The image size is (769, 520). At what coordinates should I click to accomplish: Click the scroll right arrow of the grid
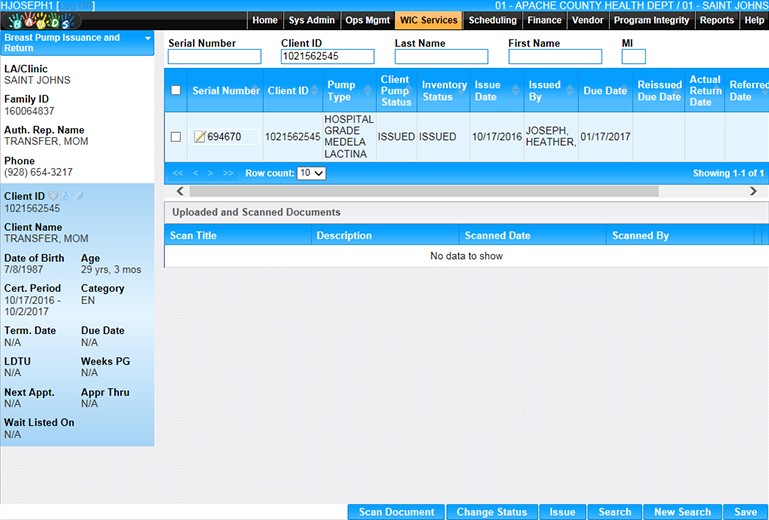pos(753,191)
